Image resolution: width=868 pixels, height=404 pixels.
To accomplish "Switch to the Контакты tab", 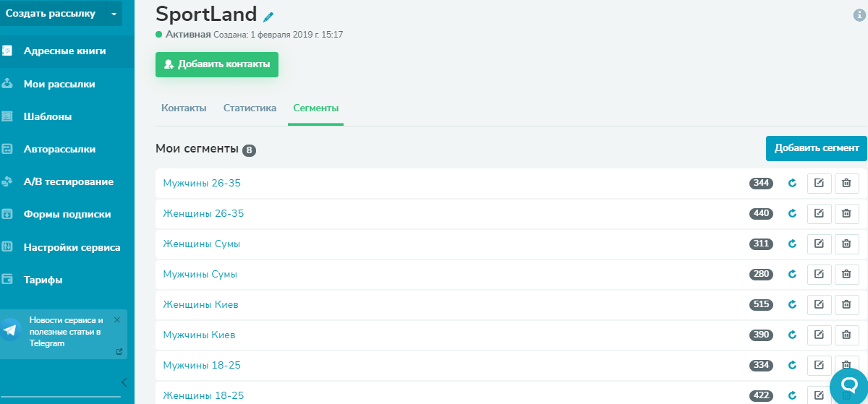I will (184, 108).
